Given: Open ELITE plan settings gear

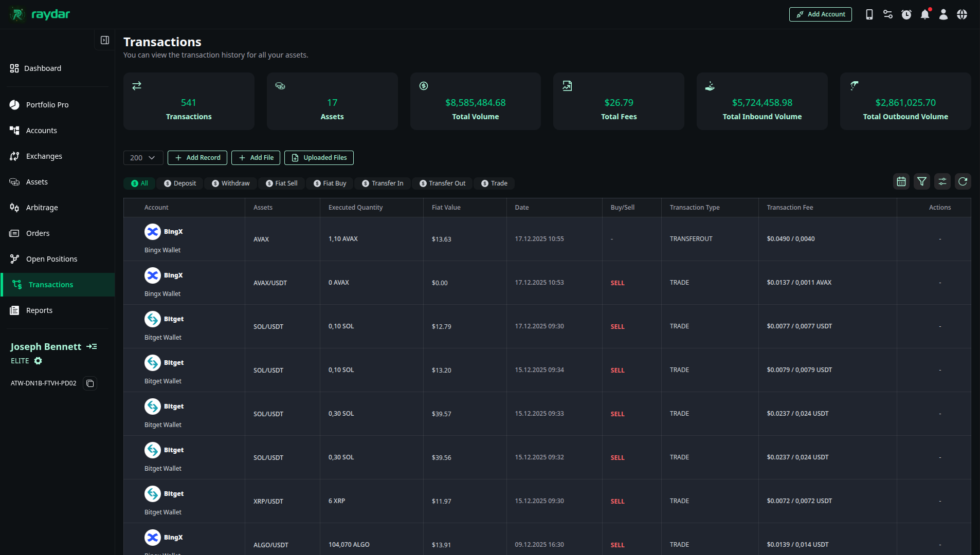Looking at the screenshot, I should (38, 361).
